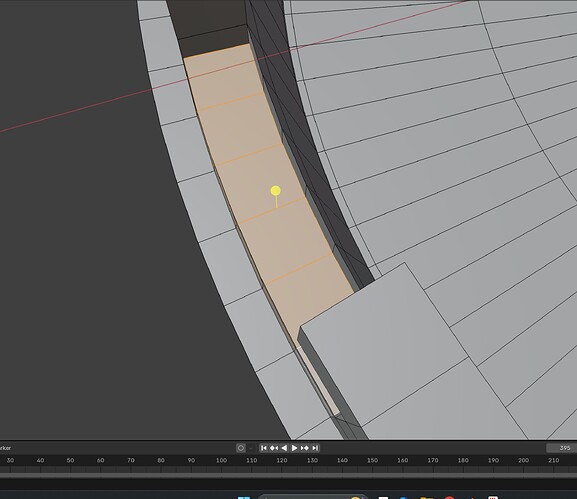The image size is (577, 499).
Task: Click the current frame field showing 395
Action: (562, 448)
